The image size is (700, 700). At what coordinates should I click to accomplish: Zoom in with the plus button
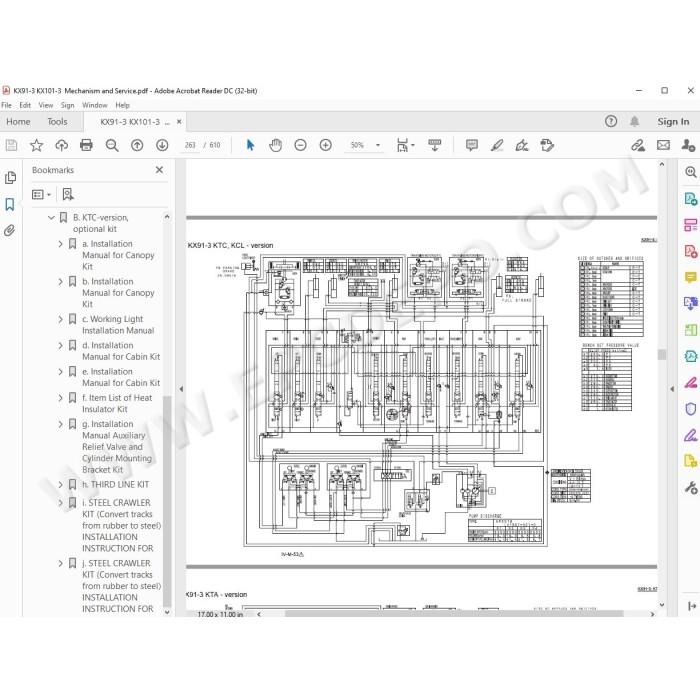325,145
